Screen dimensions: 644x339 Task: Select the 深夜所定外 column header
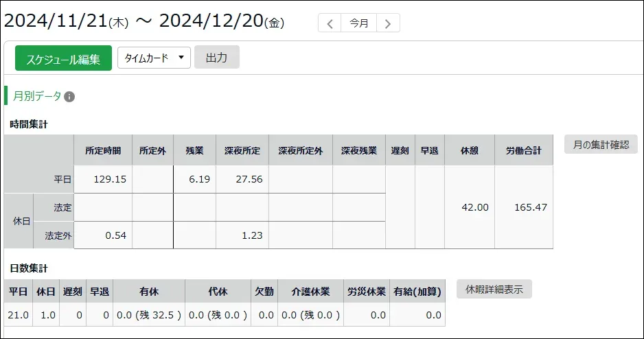(301, 150)
